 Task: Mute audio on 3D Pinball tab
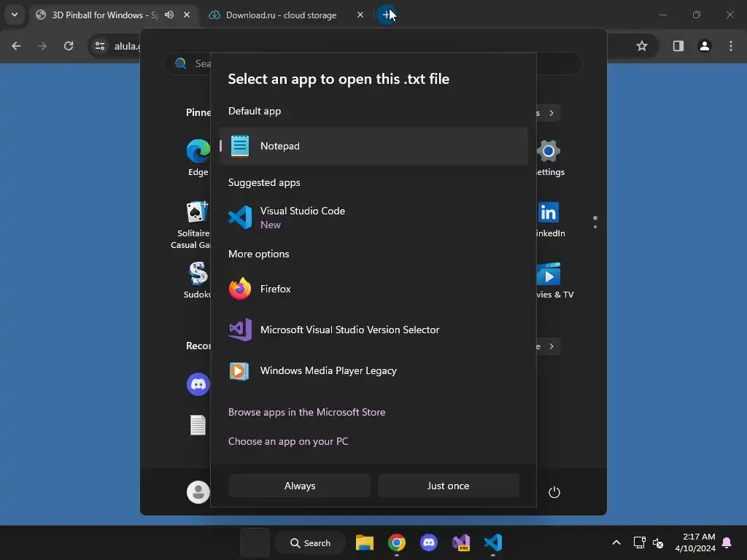(x=169, y=15)
